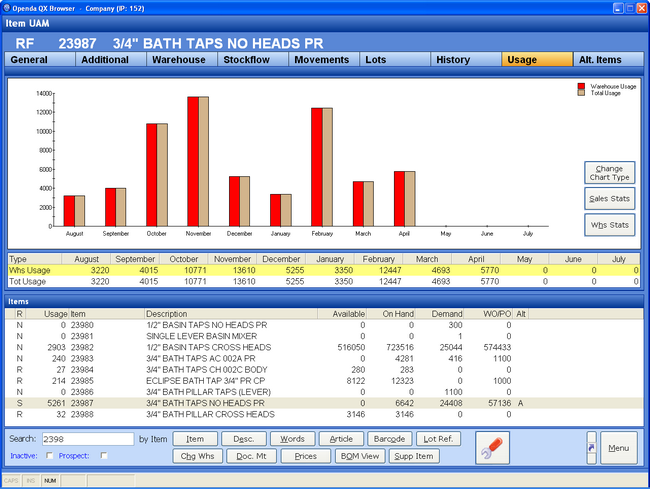Open the Warehouse tab
The image size is (650, 489).
pyautogui.click(x=182, y=60)
